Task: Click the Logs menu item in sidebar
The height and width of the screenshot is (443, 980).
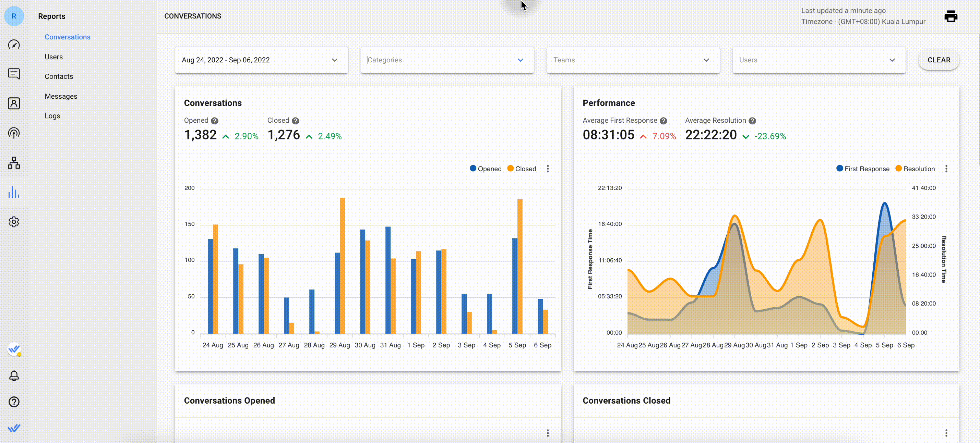Action: tap(52, 115)
